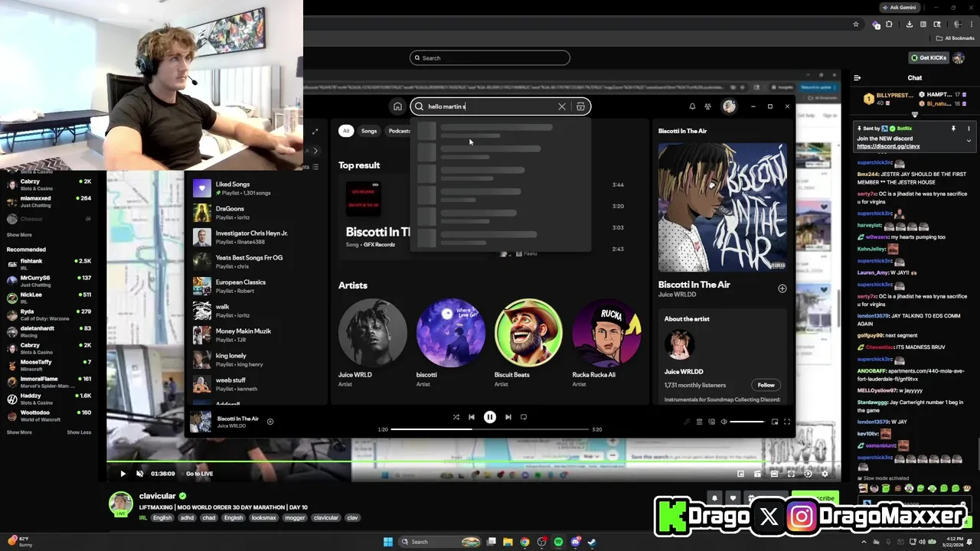The width and height of the screenshot is (980, 551).
Task: Click the mogger stream tag
Action: [x=295, y=517]
